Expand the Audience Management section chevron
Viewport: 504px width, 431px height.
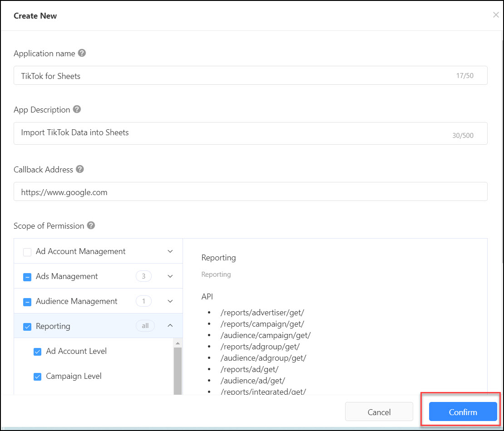tap(170, 301)
